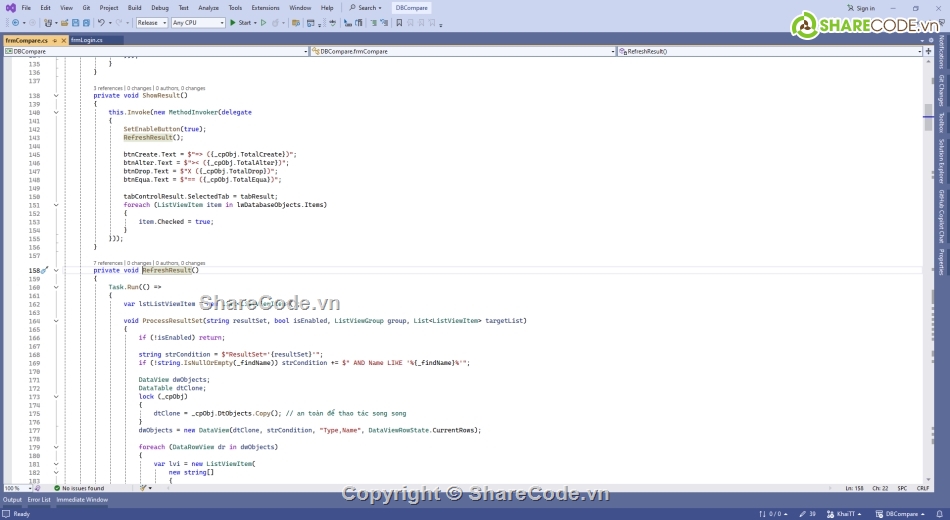Pin the frmCompare.cs tab
Image resolution: width=950 pixels, height=520 pixels.
(x=55, y=40)
